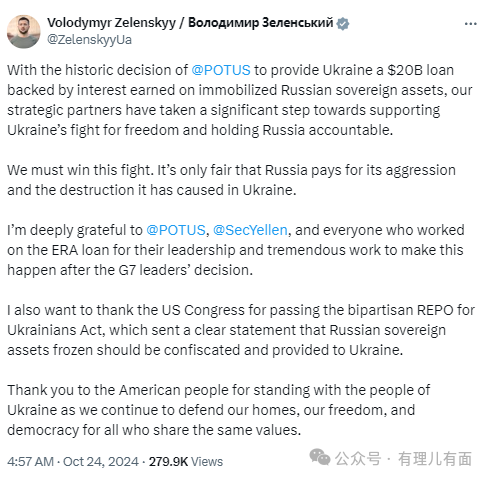Click the paragraph thanking the US Congress
This screenshot has height=479, width=488.
click(x=241, y=330)
